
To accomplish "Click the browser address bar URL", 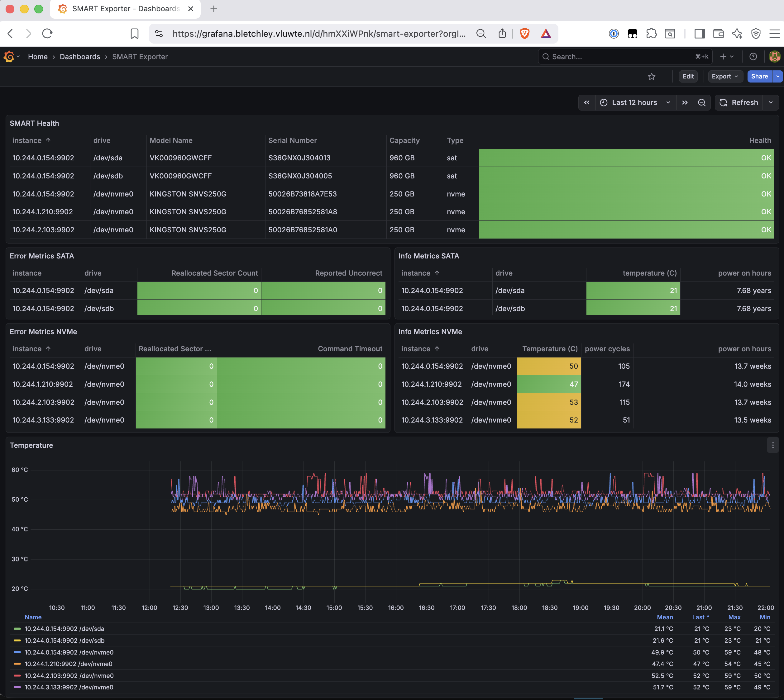I will [x=319, y=34].
